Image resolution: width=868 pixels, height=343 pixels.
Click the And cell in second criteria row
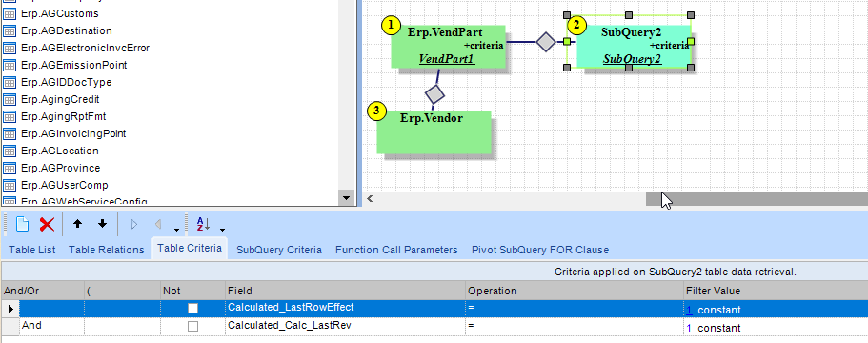point(51,326)
